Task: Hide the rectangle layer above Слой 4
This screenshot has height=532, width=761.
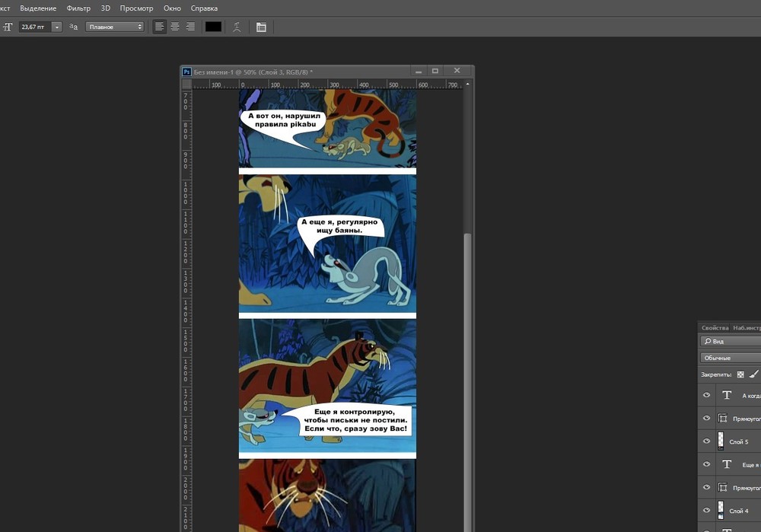Action: point(707,487)
